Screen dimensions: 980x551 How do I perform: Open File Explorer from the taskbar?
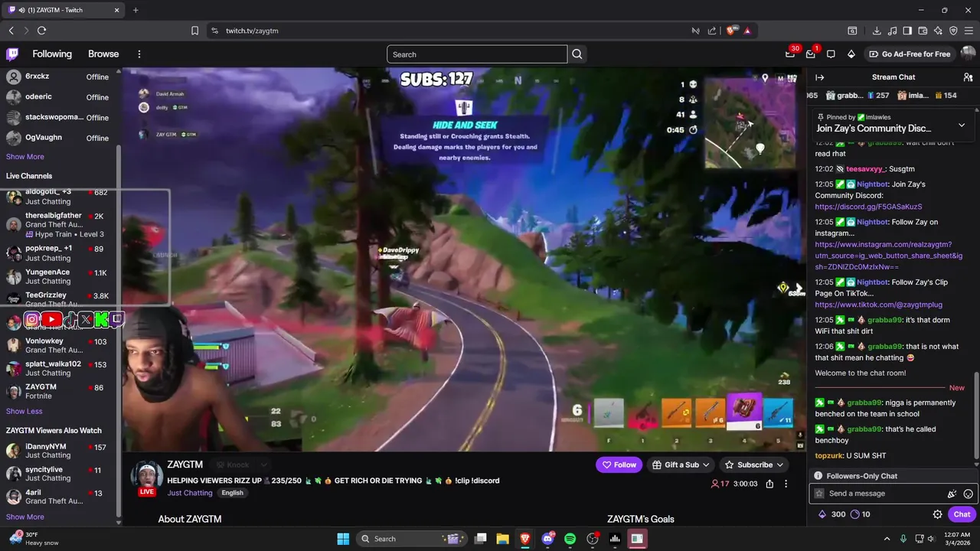[x=502, y=539]
